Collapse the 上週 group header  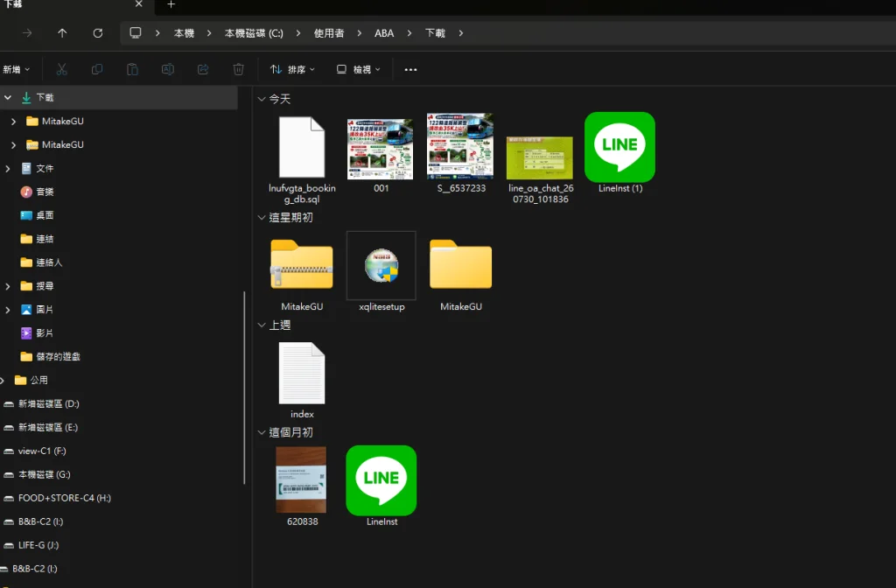click(261, 325)
